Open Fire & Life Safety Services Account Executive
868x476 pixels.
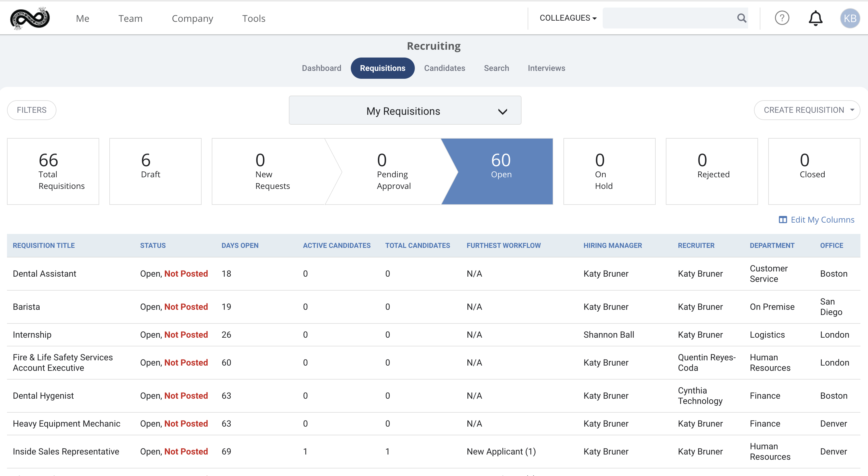tap(63, 362)
